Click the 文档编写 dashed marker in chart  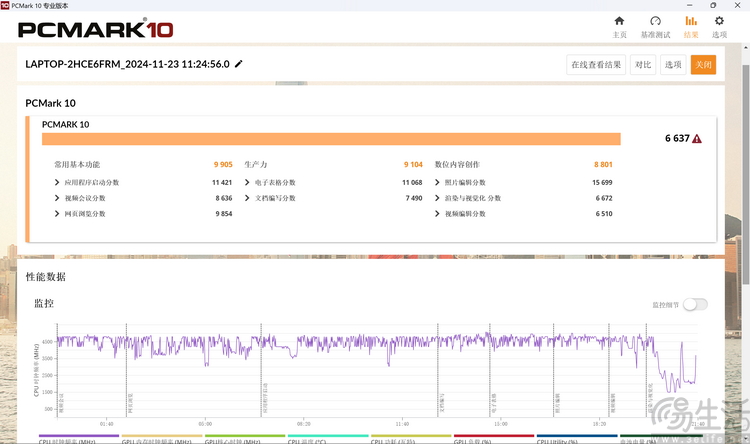pos(438,369)
